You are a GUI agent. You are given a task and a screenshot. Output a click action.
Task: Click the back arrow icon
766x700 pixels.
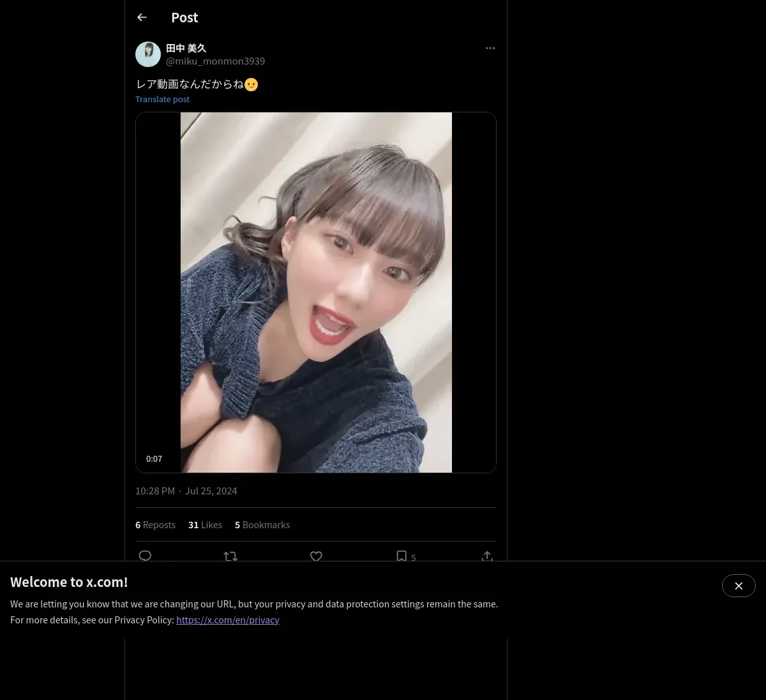coord(142,17)
